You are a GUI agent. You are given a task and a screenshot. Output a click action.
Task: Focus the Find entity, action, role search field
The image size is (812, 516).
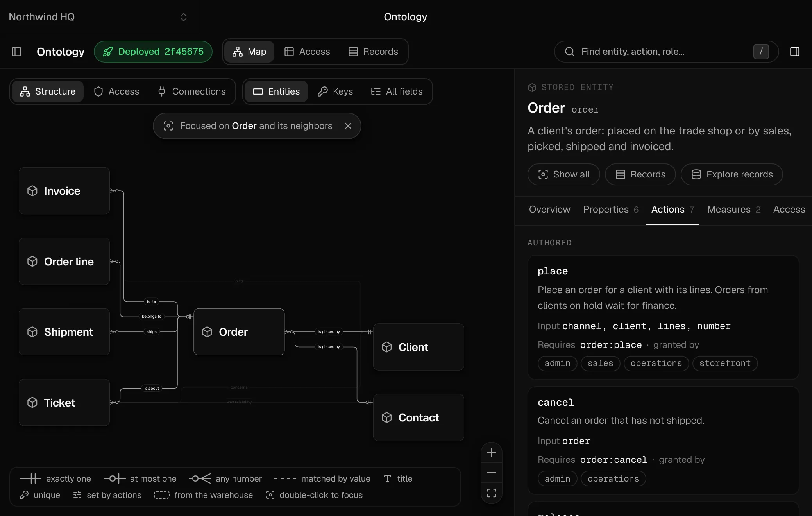pos(666,52)
